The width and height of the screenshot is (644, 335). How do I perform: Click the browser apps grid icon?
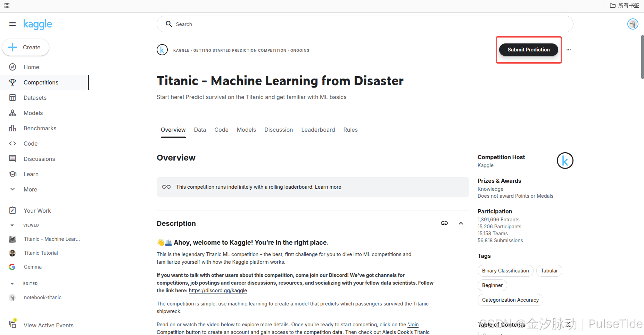pos(7,6)
